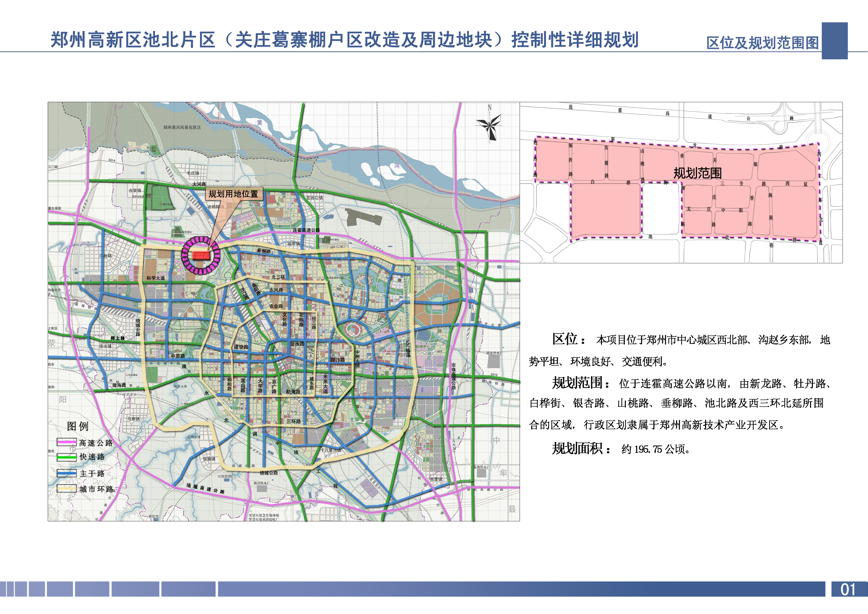Image resolution: width=868 pixels, height=614 pixels.
Task: Click the 农业路 road label
Action: tap(276, 306)
